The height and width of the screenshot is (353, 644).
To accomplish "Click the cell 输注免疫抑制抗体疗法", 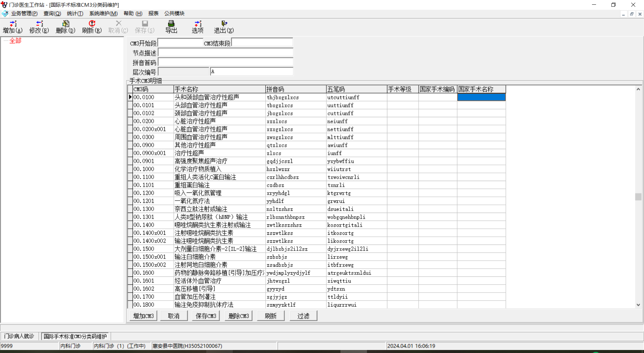I will [x=219, y=305].
